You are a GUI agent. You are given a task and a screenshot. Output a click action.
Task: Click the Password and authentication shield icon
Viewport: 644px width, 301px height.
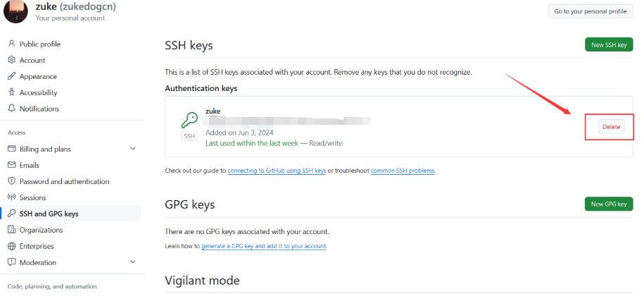click(x=11, y=181)
